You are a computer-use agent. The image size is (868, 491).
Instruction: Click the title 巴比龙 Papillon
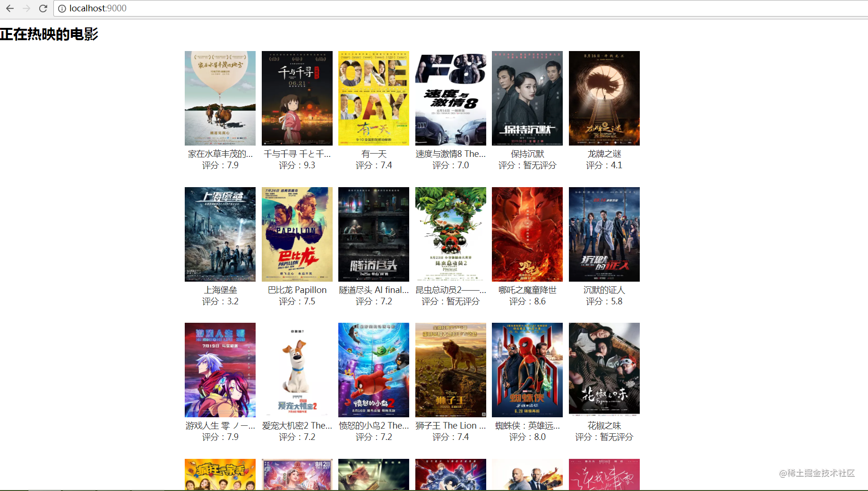[297, 290]
